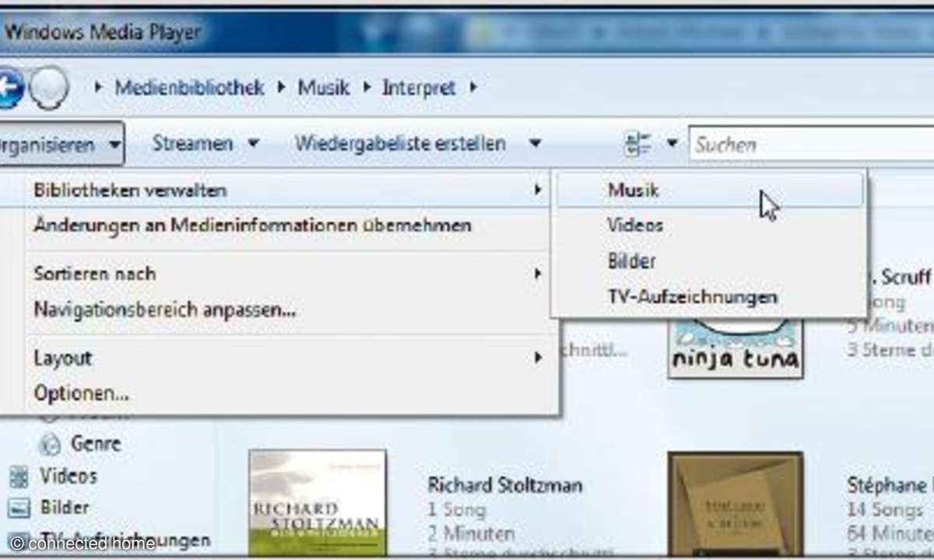Click the 1 Song text under Stoltzman

pyautogui.click(x=456, y=510)
